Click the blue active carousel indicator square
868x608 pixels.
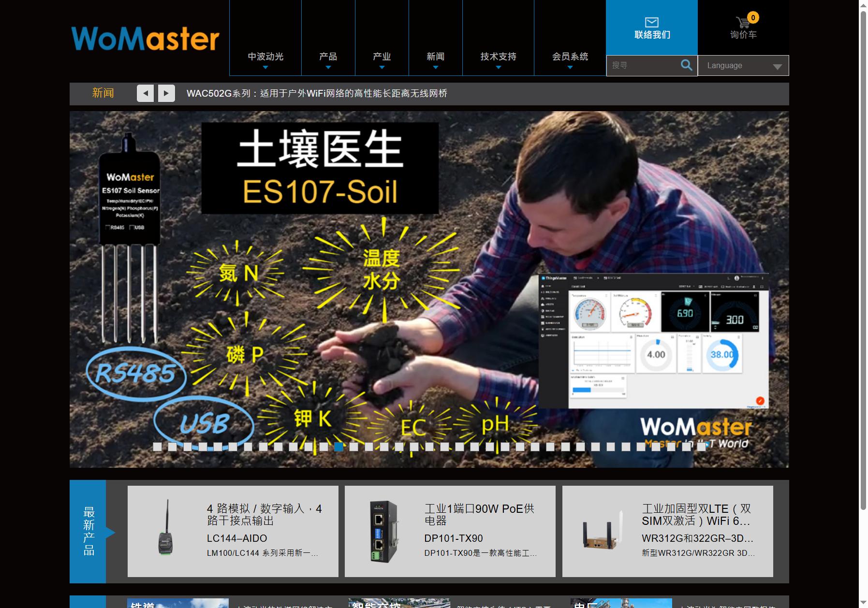(338, 447)
